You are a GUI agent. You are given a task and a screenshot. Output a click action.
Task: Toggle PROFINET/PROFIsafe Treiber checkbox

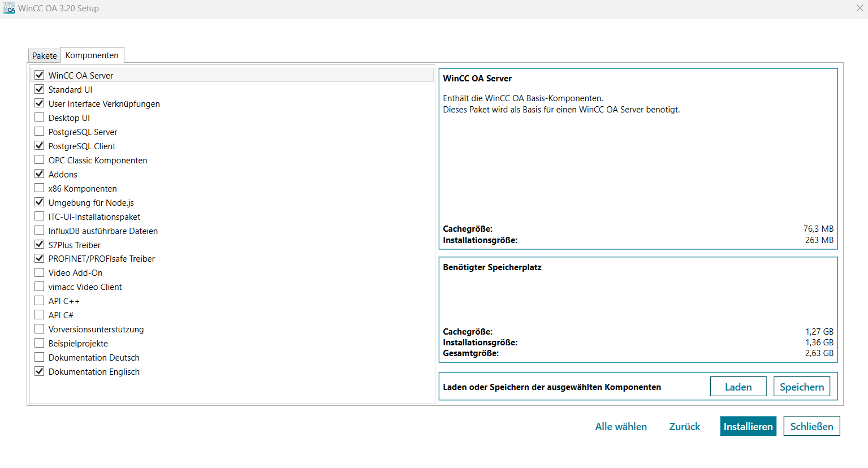40,258
